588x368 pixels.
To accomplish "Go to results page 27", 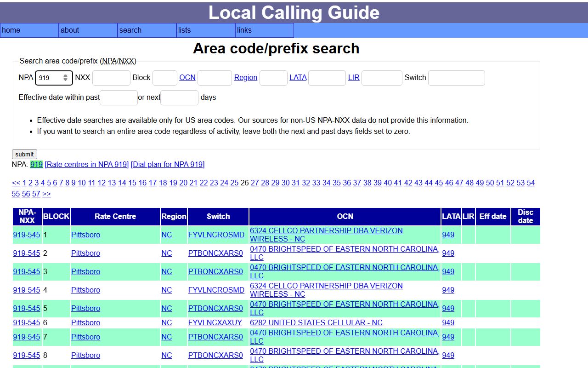I will click(255, 183).
